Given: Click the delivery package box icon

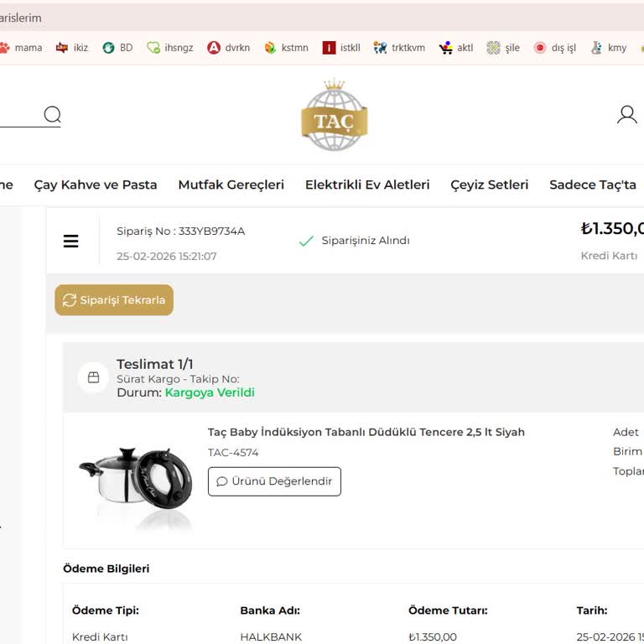Looking at the screenshot, I should [x=94, y=377].
